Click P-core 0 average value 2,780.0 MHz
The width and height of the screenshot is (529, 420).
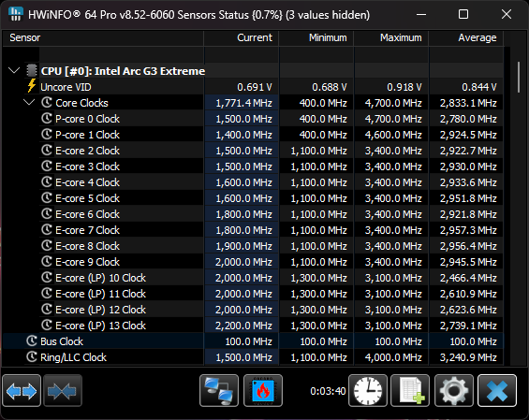468,119
